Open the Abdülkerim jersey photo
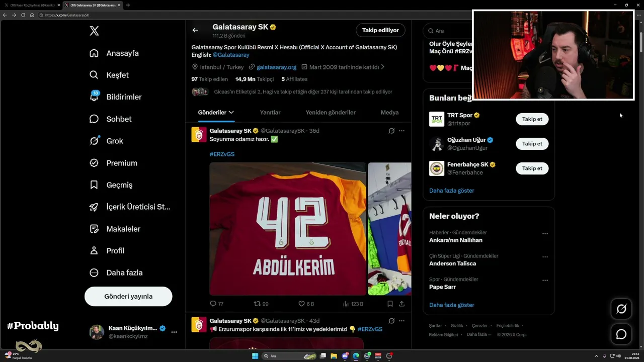Image resolution: width=644 pixels, height=362 pixels. pyautogui.click(x=288, y=229)
